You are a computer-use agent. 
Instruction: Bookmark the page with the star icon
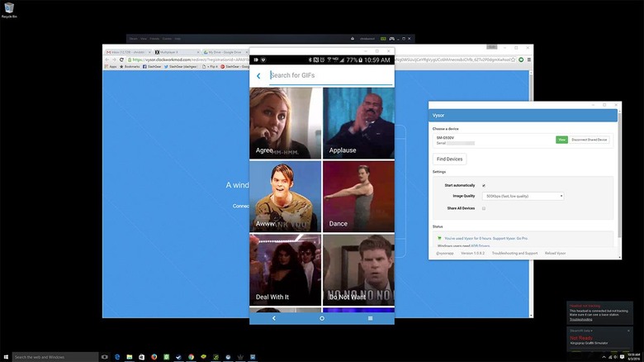[513, 60]
